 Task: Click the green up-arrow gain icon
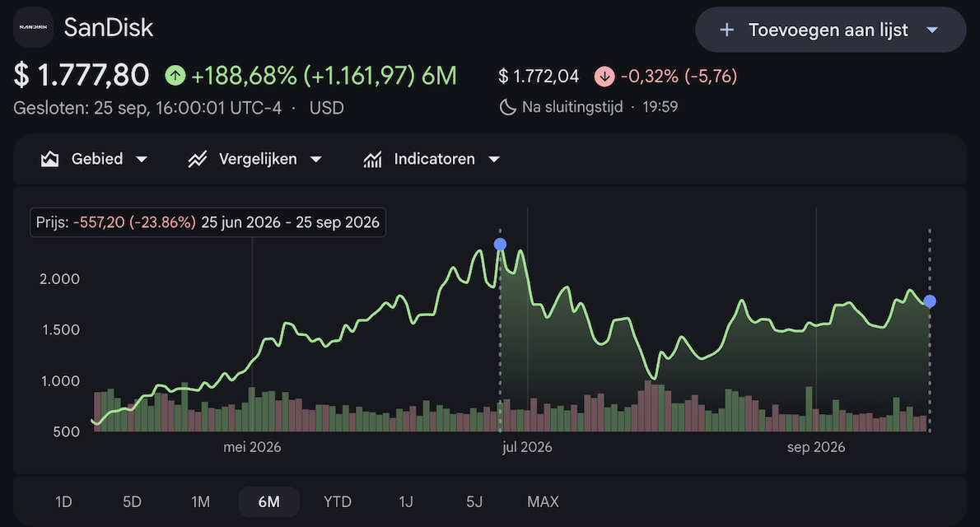point(175,77)
